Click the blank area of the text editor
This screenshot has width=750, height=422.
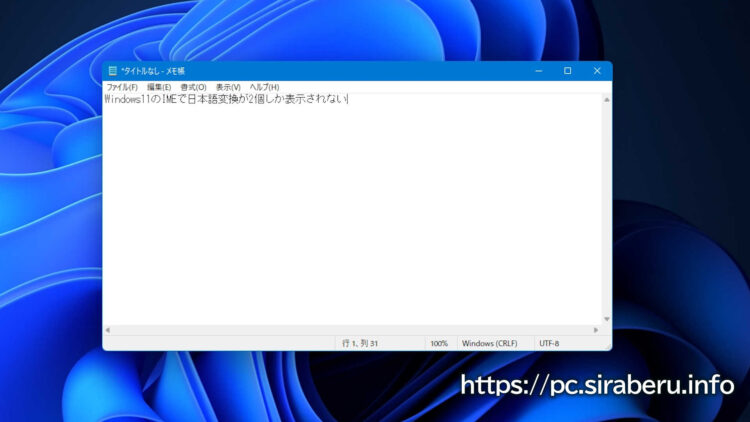350,220
